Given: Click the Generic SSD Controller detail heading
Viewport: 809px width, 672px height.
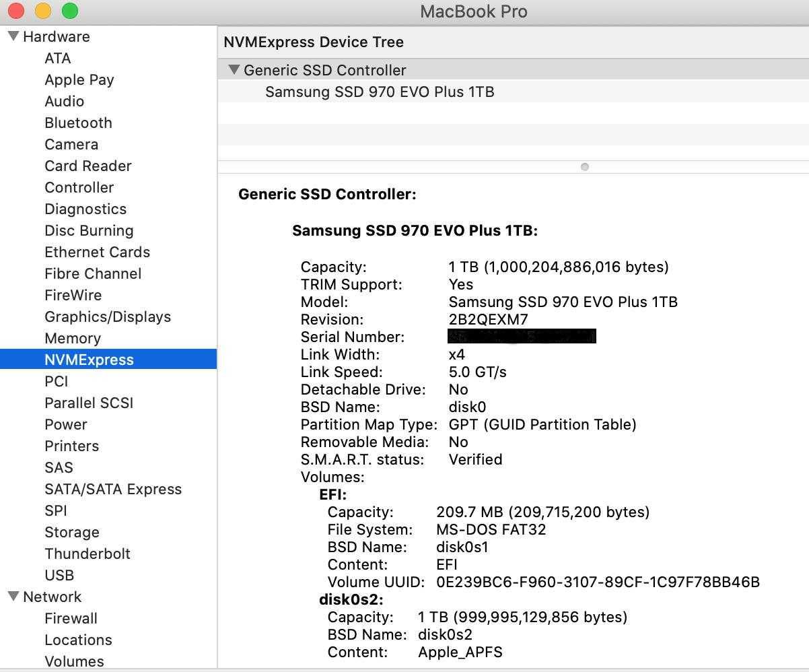Looking at the screenshot, I should [x=327, y=194].
